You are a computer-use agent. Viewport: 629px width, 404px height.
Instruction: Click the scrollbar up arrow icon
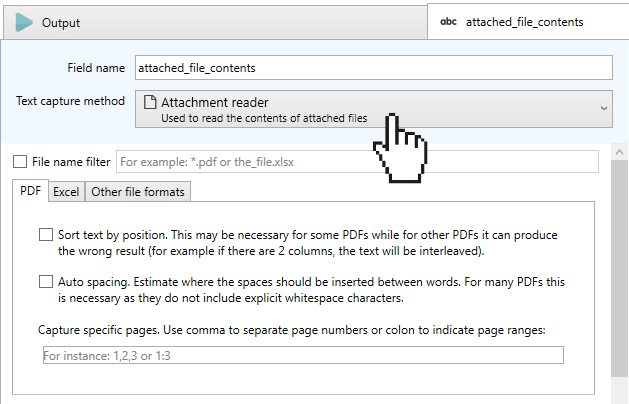[x=619, y=152]
